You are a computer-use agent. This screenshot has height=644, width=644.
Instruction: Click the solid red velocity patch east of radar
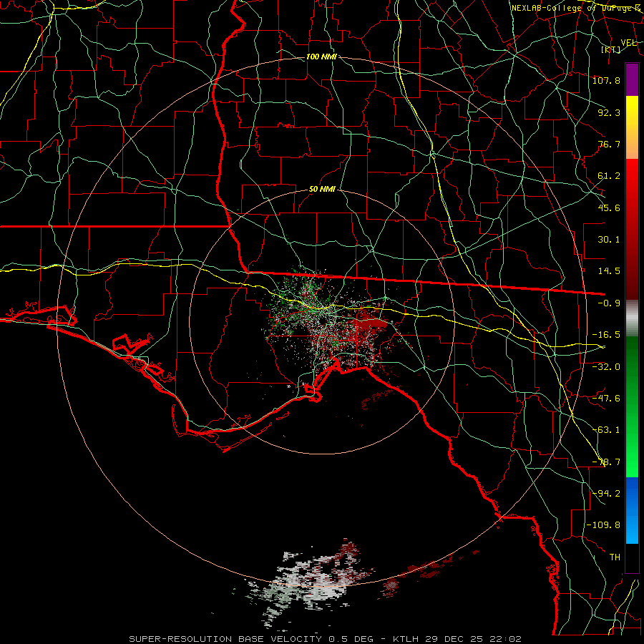[371, 324]
